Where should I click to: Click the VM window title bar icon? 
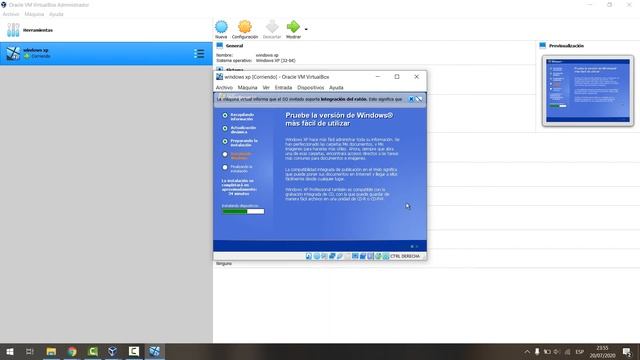pos(219,77)
